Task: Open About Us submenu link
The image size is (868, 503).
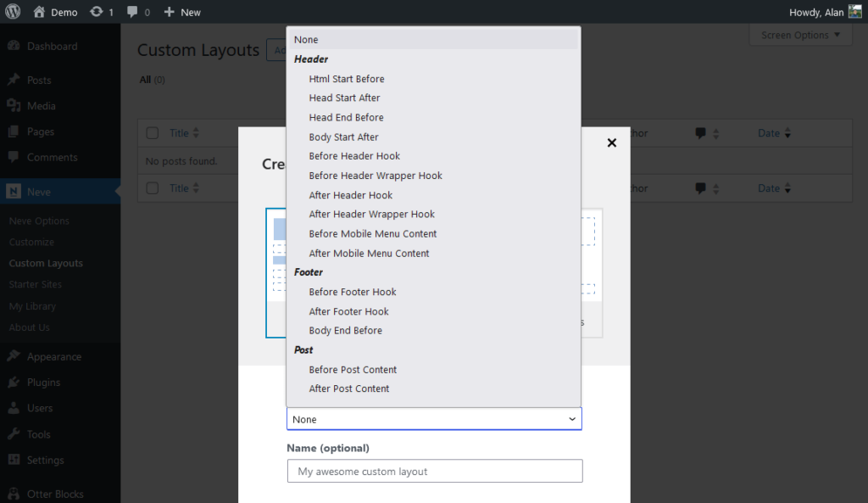Action: click(30, 327)
